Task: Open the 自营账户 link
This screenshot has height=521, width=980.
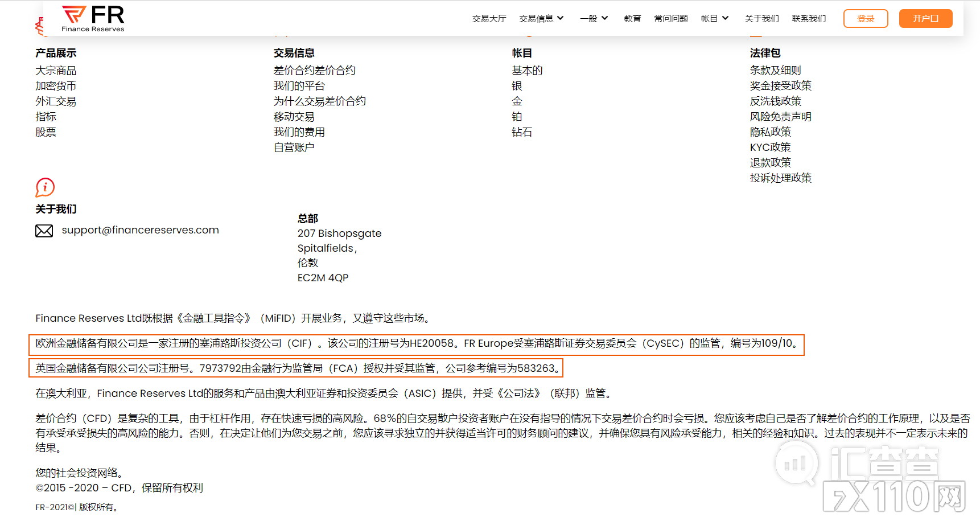Action: click(294, 147)
